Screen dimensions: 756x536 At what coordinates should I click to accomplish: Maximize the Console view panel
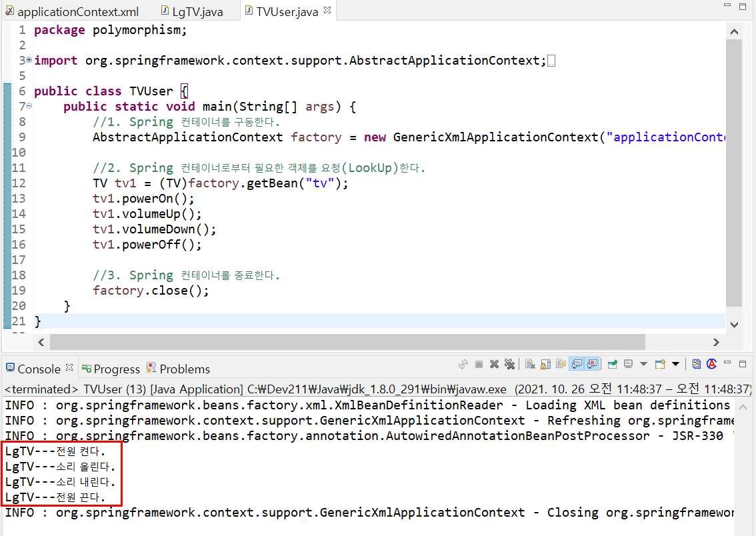(743, 364)
